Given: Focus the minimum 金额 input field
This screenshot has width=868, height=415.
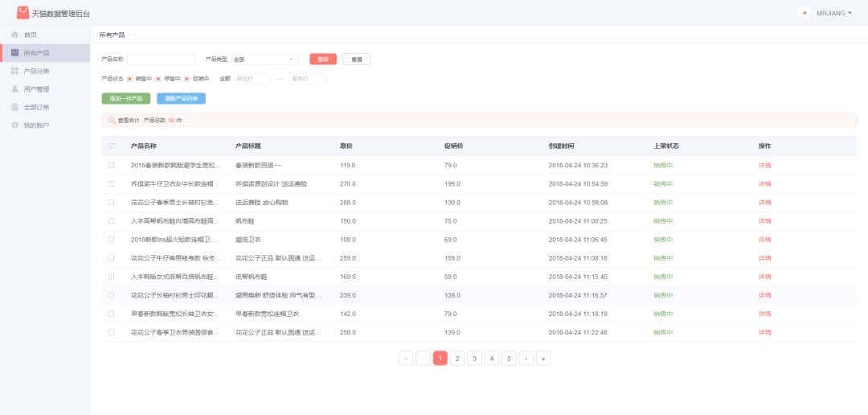Looking at the screenshot, I should pos(252,79).
